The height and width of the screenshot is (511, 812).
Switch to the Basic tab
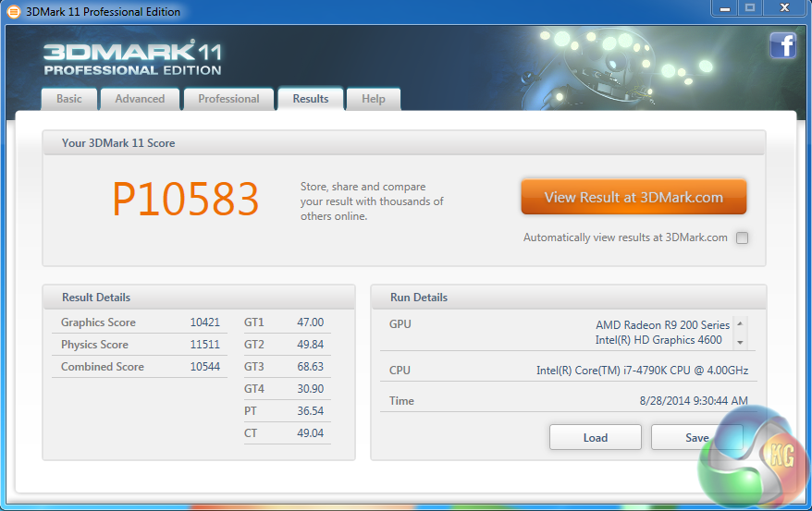click(68, 99)
